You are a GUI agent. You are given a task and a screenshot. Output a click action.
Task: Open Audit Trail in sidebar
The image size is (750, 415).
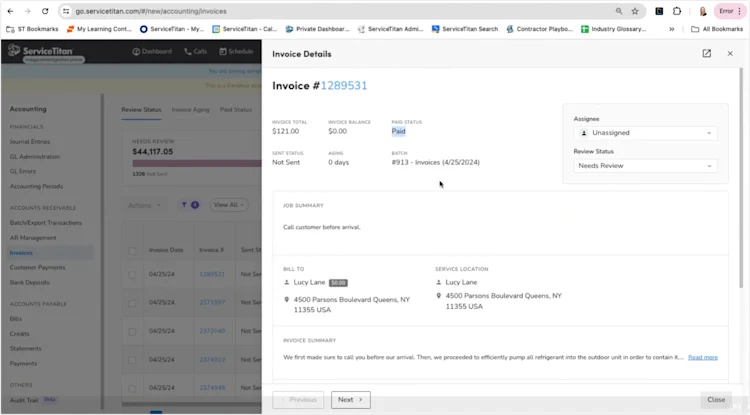coord(23,400)
